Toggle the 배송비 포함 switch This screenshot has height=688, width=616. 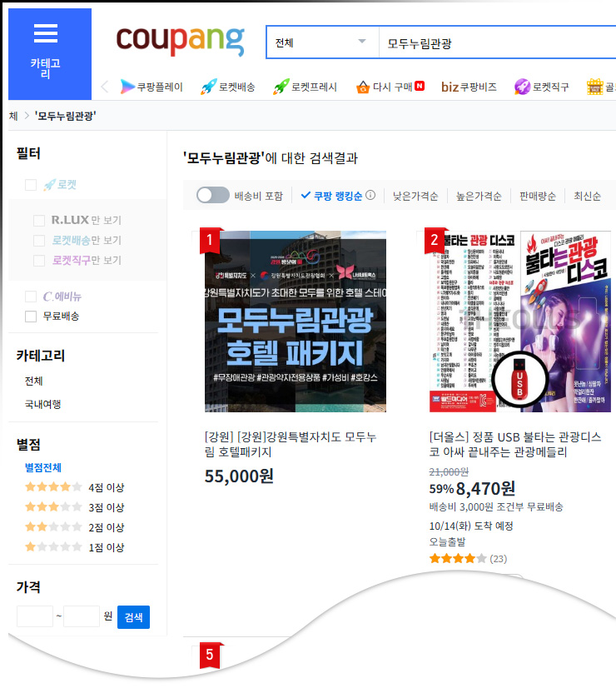tap(213, 196)
